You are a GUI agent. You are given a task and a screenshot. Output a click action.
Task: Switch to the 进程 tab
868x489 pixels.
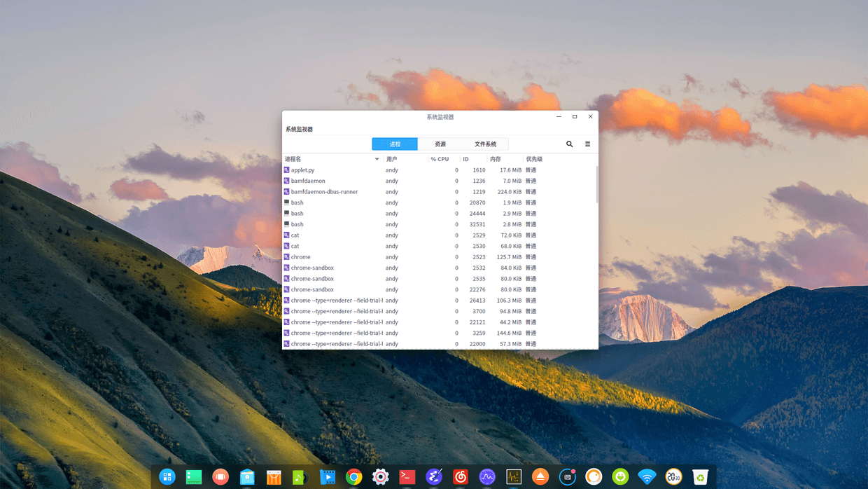395,144
